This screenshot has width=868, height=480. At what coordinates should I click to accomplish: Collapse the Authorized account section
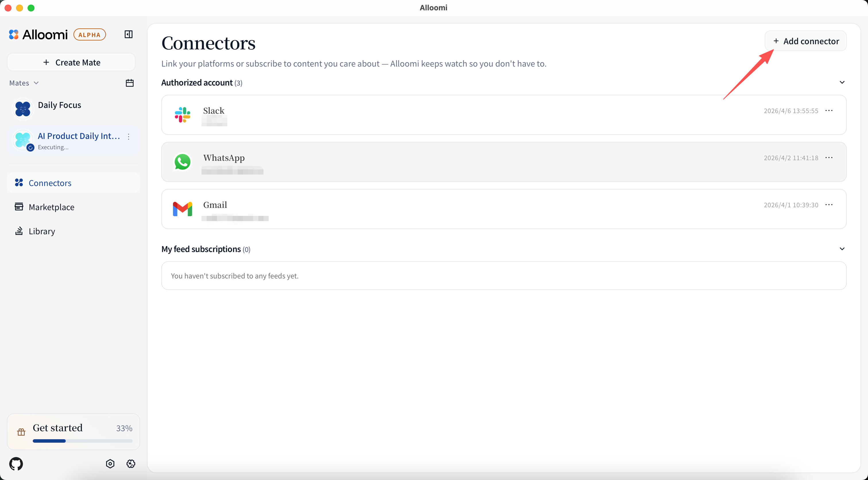point(842,83)
